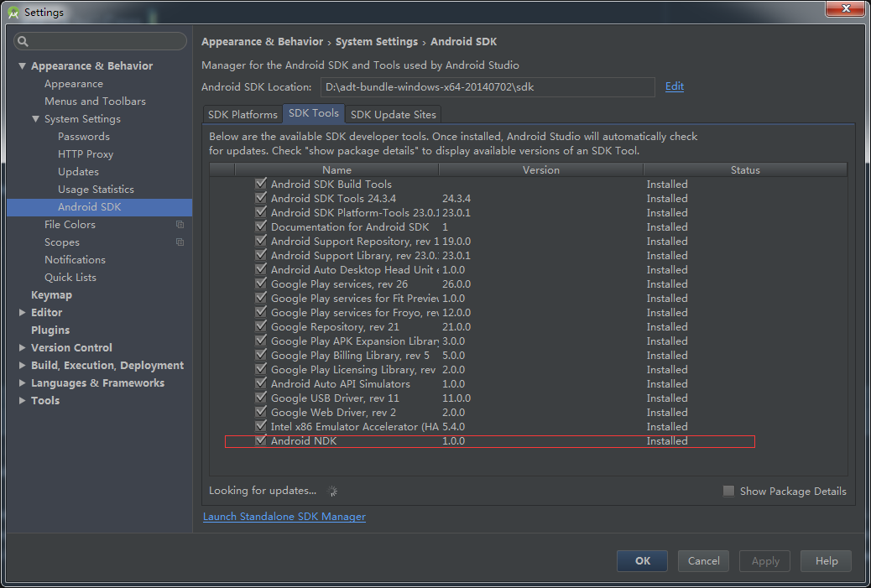The image size is (871, 588).
Task: Open the Notifications settings page
Action: (x=75, y=260)
